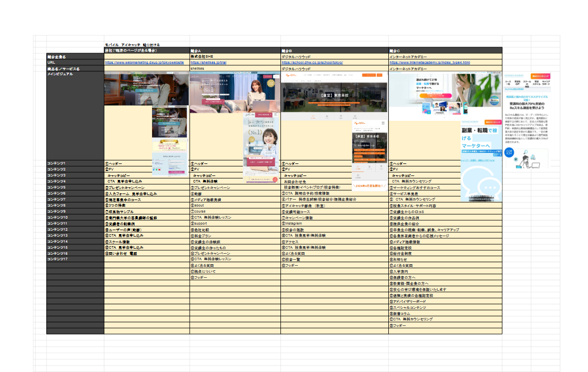Select the 競合A column header cell

point(235,51)
